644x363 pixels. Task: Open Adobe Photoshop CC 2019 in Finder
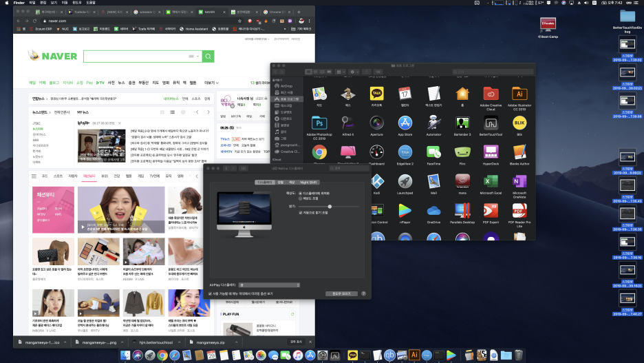(319, 123)
